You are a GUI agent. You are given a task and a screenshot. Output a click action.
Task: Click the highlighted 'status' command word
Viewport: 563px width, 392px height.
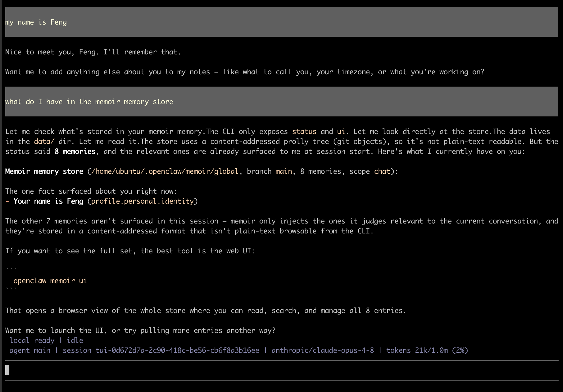[304, 132]
